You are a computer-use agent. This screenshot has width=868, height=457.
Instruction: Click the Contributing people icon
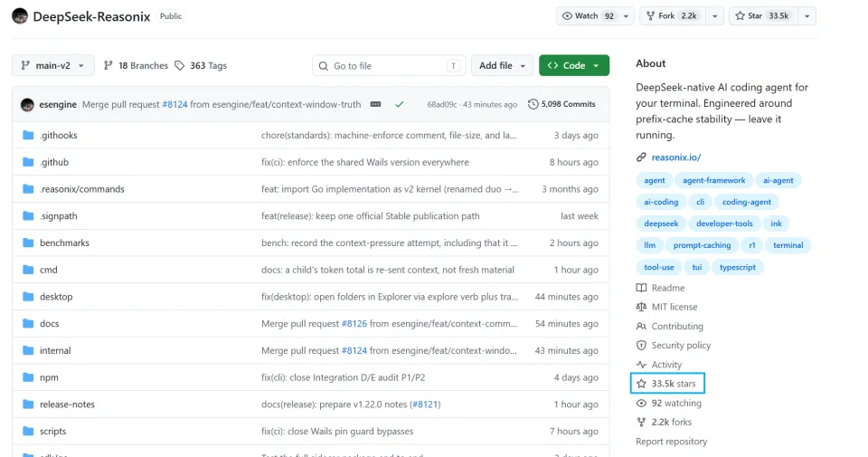[641, 327]
